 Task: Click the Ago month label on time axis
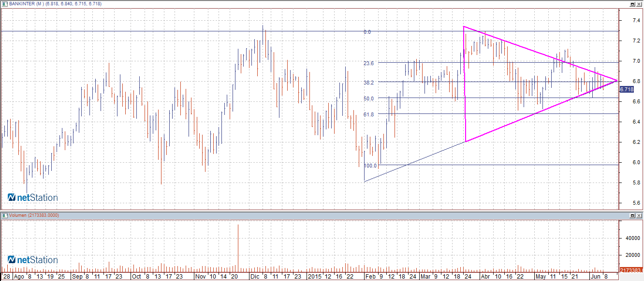19,277
